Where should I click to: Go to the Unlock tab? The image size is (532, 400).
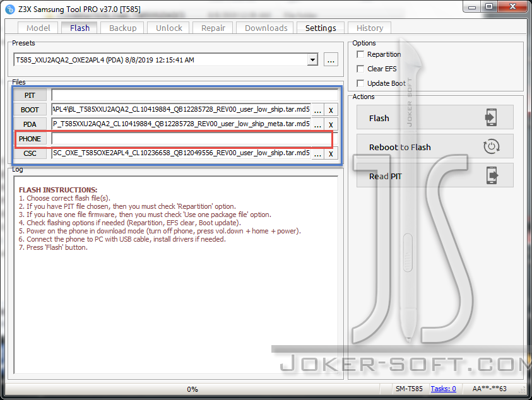point(169,28)
